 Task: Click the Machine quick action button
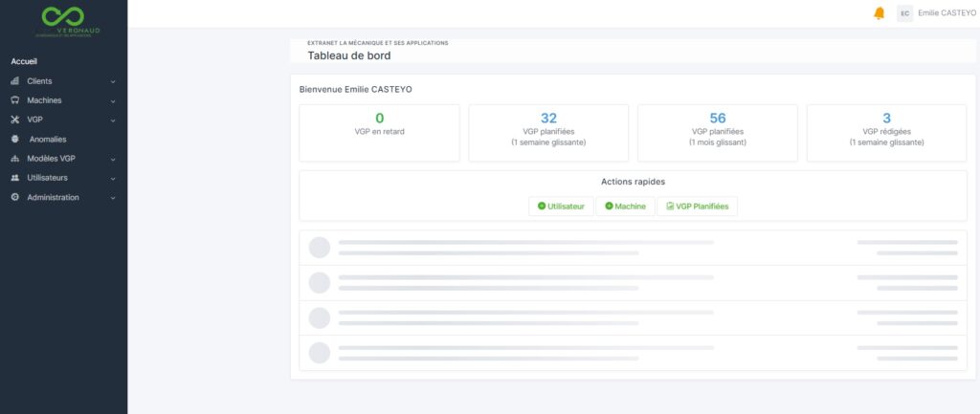click(x=625, y=207)
